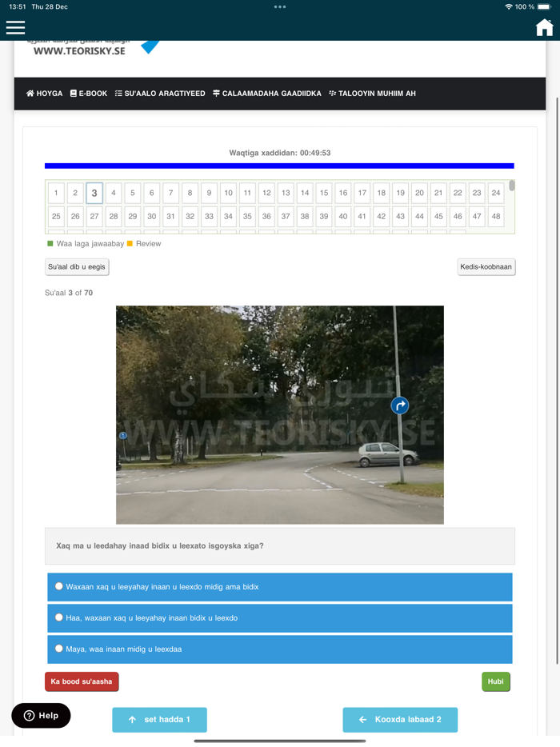The width and height of the screenshot is (560, 747).
Task: Tap the battery status icon
Action: coord(544,6)
